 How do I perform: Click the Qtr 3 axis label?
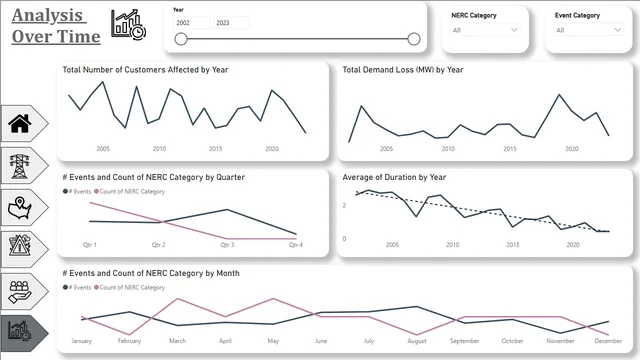227,245
